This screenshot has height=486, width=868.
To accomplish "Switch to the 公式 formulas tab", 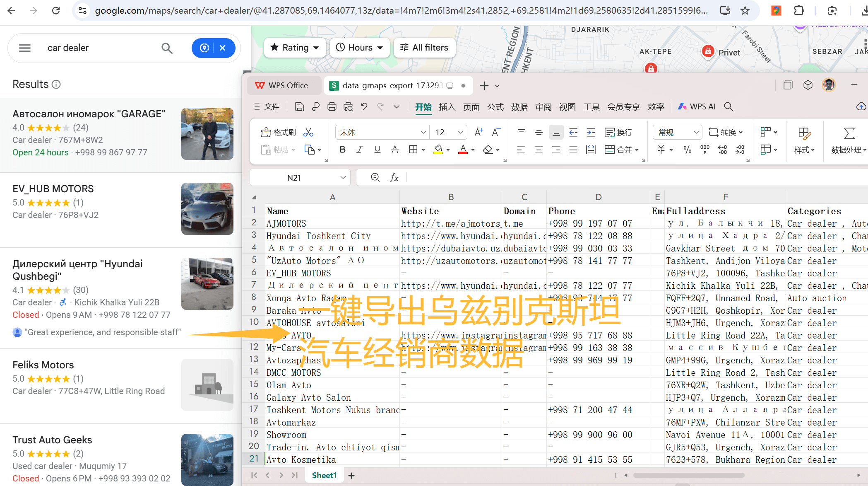I will pyautogui.click(x=495, y=107).
